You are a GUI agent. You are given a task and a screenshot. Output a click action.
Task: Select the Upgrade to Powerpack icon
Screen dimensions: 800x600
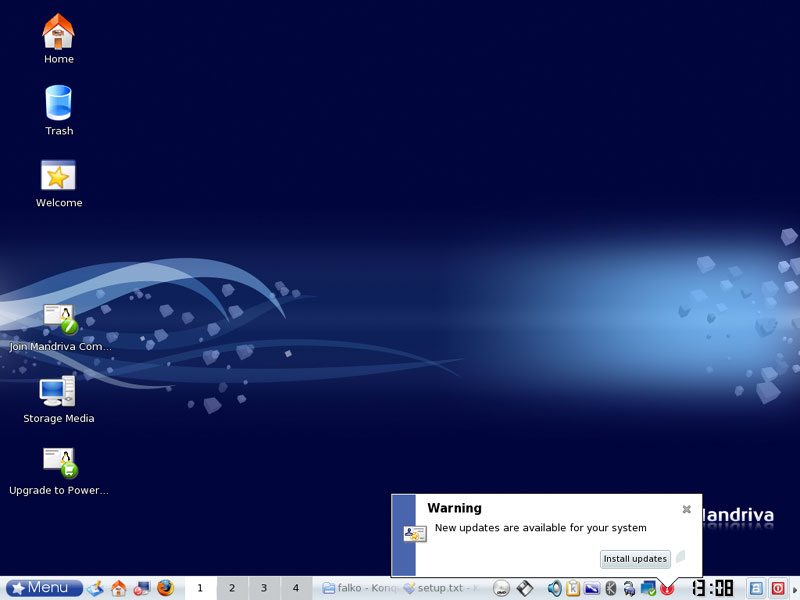[59, 472]
